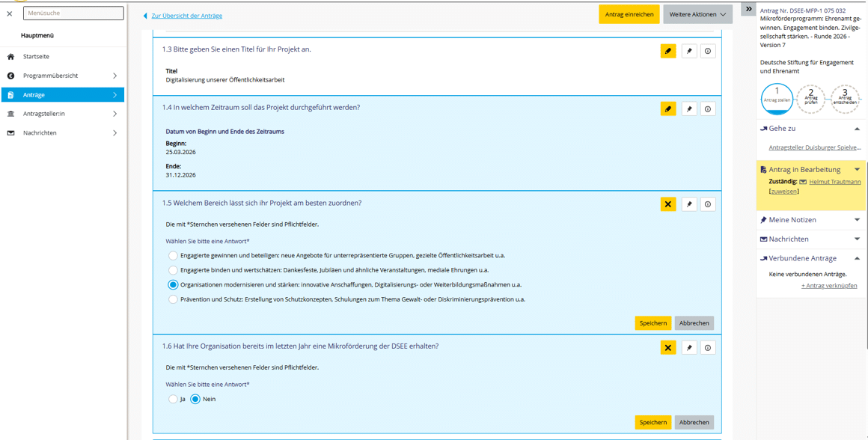Open the info icon for question 1.5
The height and width of the screenshot is (440, 868).
[x=707, y=204]
